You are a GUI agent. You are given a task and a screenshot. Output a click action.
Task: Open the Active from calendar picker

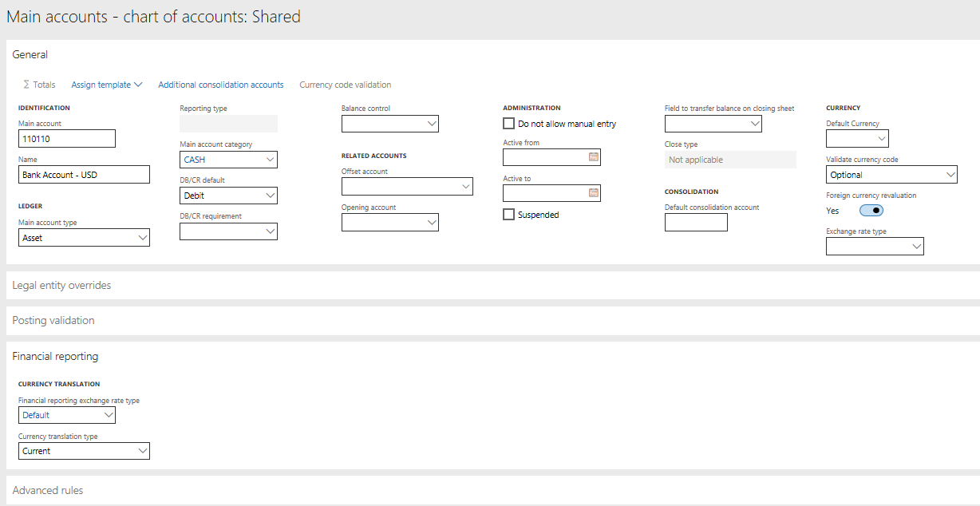(x=593, y=157)
